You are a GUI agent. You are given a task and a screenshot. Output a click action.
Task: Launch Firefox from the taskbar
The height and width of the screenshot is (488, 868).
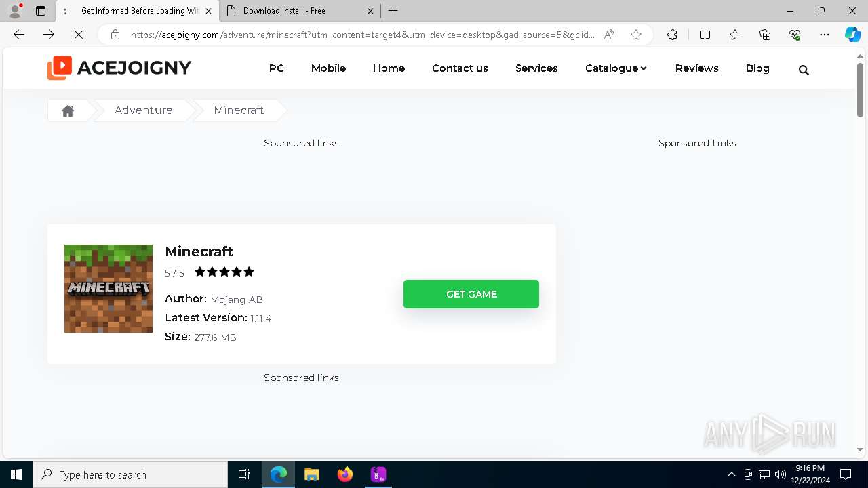click(x=345, y=474)
